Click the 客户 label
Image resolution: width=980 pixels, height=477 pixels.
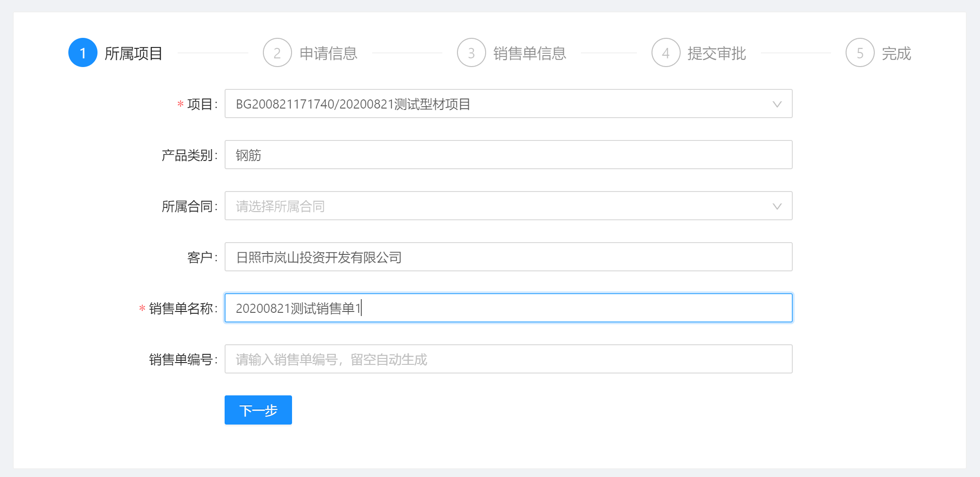coord(202,258)
